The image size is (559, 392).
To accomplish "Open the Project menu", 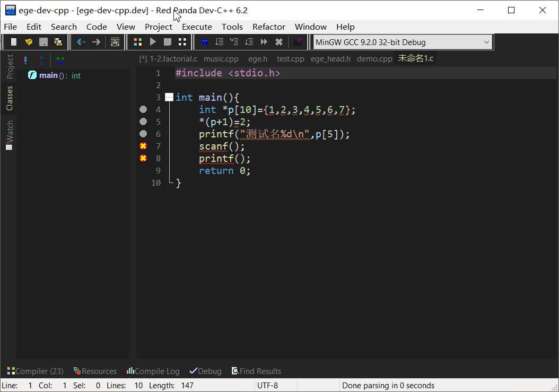I will click(158, 27).
